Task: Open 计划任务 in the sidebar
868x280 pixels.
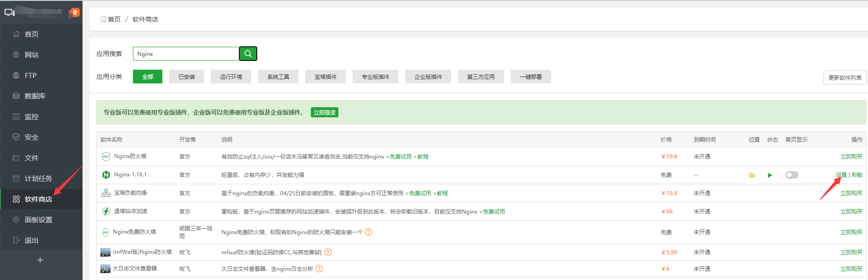Action: coord(41,178)
